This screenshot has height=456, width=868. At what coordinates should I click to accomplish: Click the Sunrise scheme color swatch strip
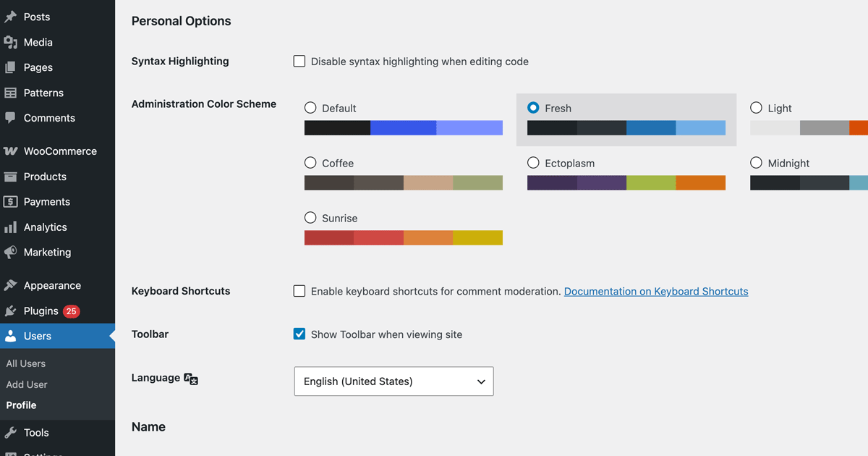click(404, 237)
